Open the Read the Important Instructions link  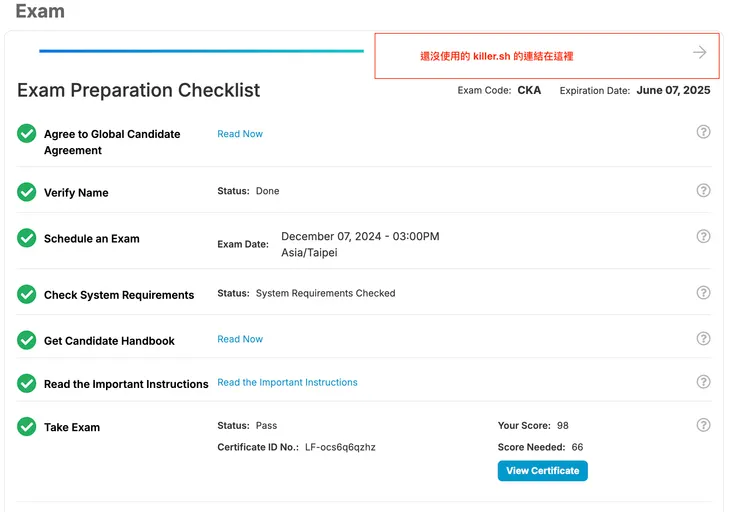(287, 382)
